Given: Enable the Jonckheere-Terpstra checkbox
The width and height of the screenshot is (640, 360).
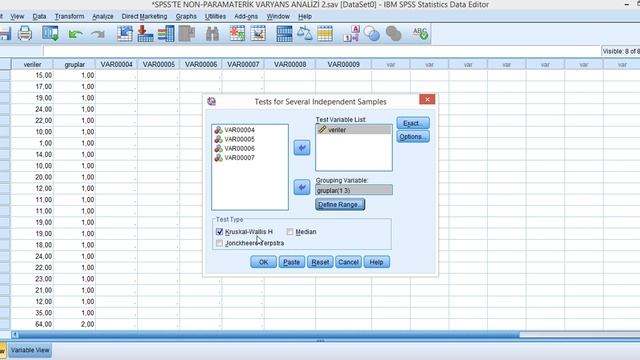Looking at the screenshot, I should (x=220, y=243).
